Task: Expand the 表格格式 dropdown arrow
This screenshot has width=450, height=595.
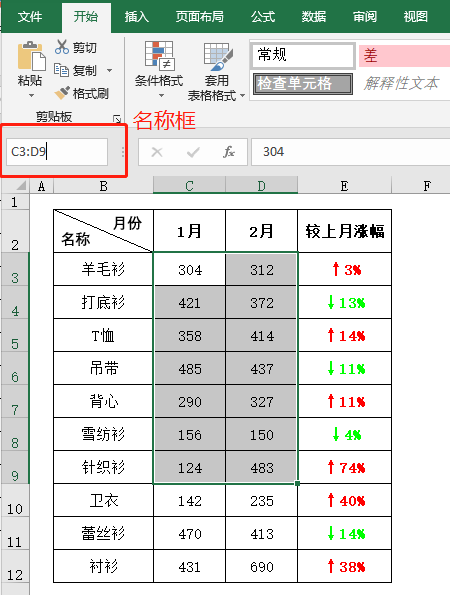Action: click(x=242, y=96)
